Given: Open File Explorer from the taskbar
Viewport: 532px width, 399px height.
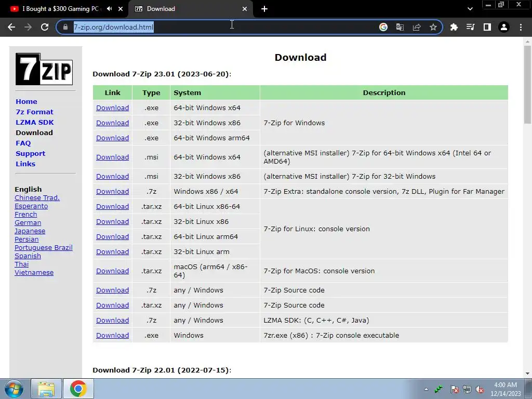Looking at the screenshot, I should tap(46, 389).
